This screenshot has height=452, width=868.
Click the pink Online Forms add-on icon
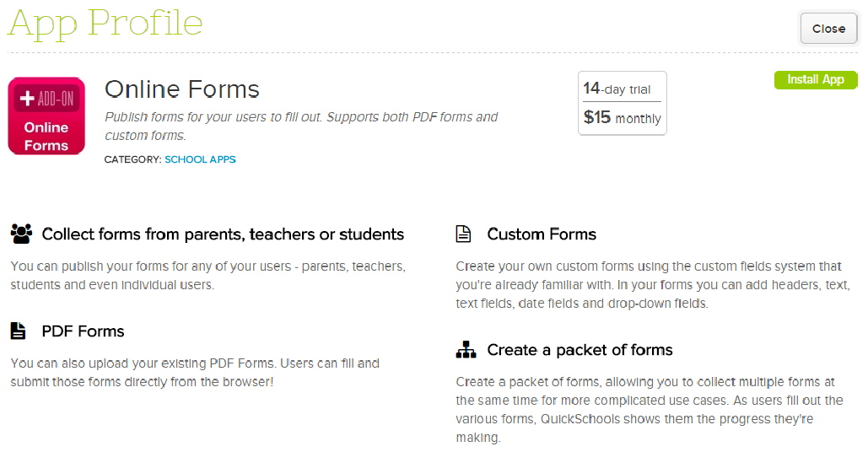click(46, 116)
